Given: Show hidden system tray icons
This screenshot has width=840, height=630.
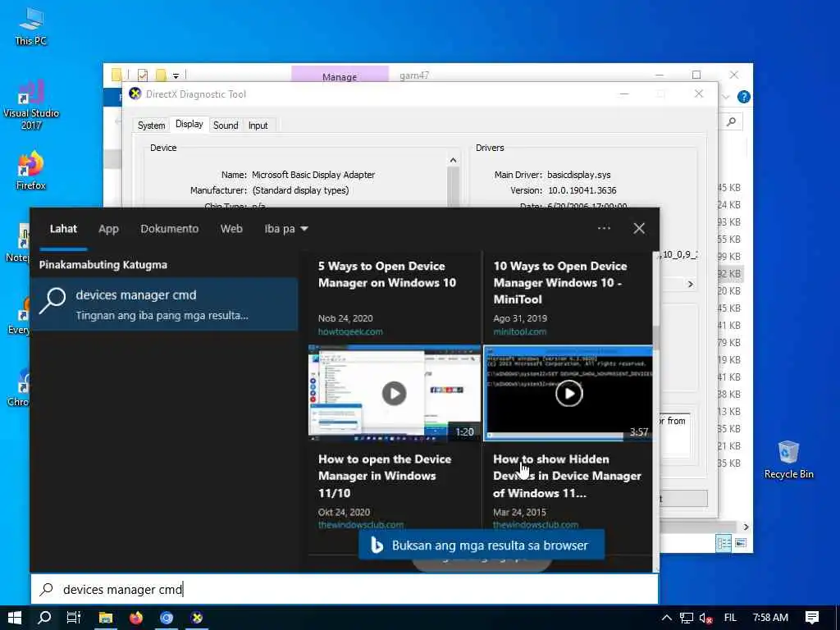Looking at the screenshot, I should point(666,618).
